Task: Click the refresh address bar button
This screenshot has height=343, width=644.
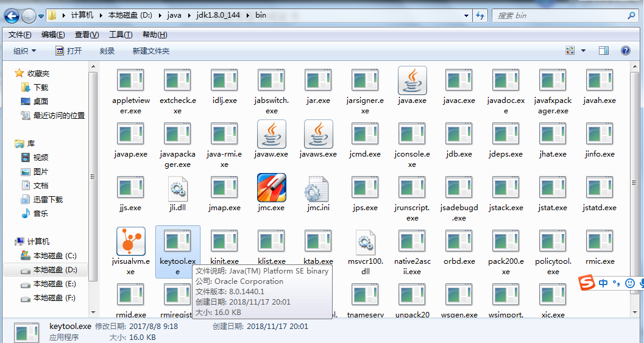Action: (480, 16)
